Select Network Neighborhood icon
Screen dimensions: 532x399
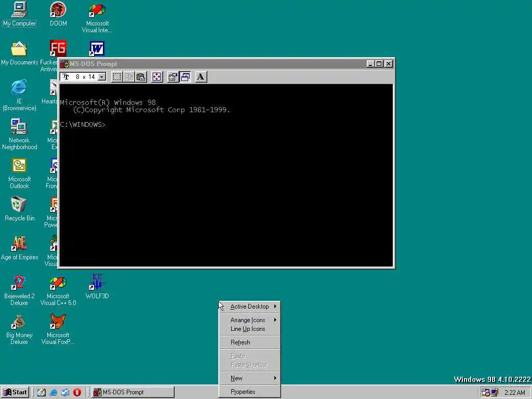[19, 135]
